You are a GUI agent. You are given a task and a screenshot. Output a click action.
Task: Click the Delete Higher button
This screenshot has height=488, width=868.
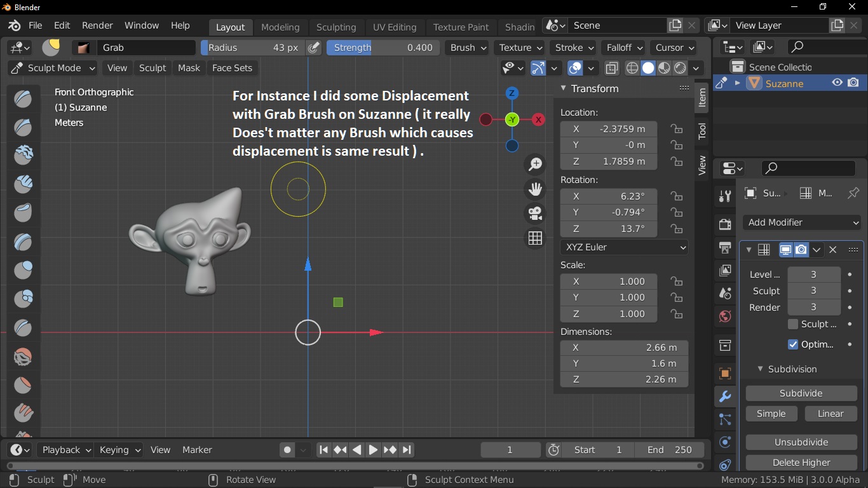(x=801, y=463)
